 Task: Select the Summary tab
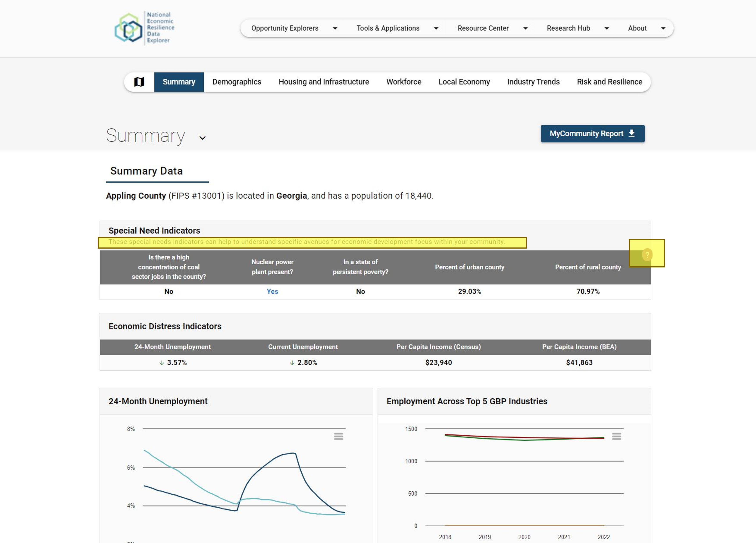(x=179, y=82)
